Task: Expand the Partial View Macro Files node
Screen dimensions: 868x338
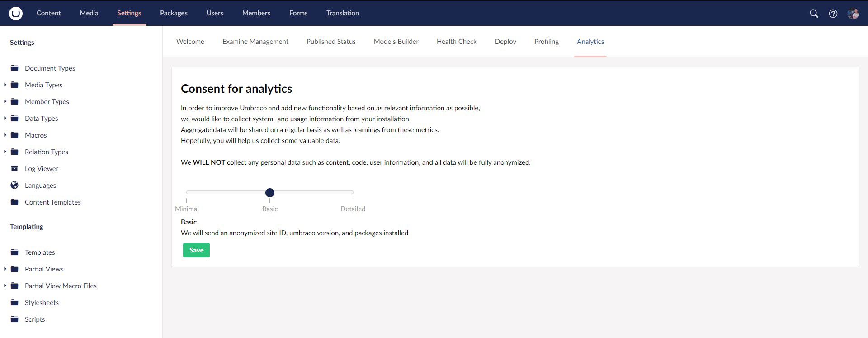Action: click(x=5, y=286)
